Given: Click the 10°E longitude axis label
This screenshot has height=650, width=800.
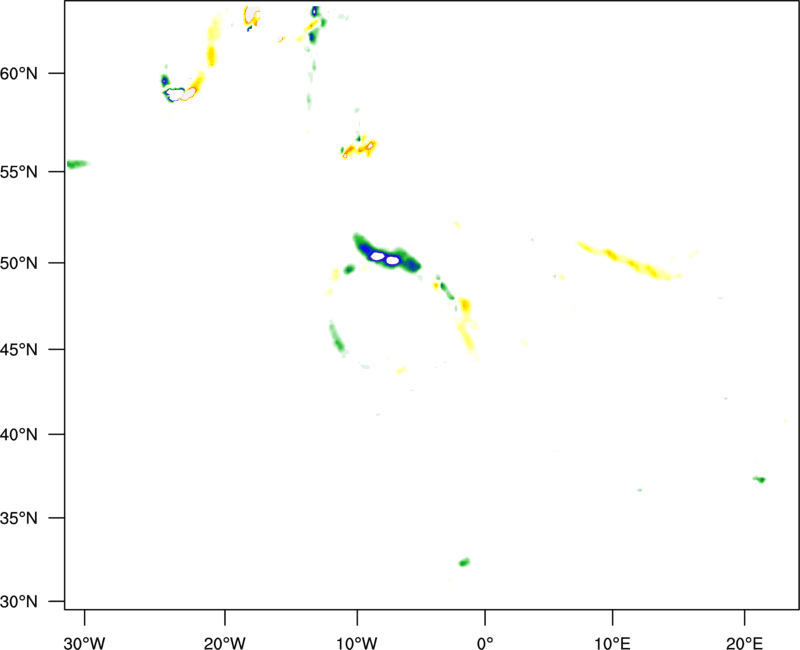Looking at the screenshot, I should [612, 643].
